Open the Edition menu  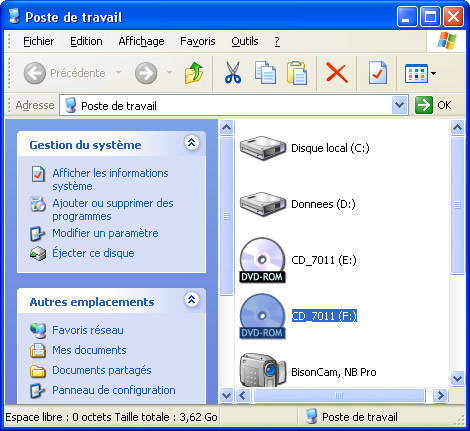86,41
